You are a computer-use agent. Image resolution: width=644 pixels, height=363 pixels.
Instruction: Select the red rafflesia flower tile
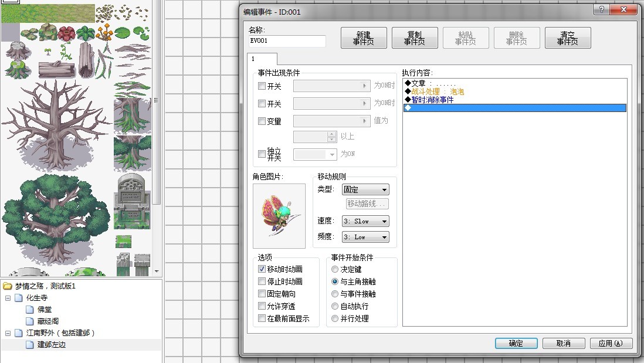pyautogui.click(x=66, y=33)
